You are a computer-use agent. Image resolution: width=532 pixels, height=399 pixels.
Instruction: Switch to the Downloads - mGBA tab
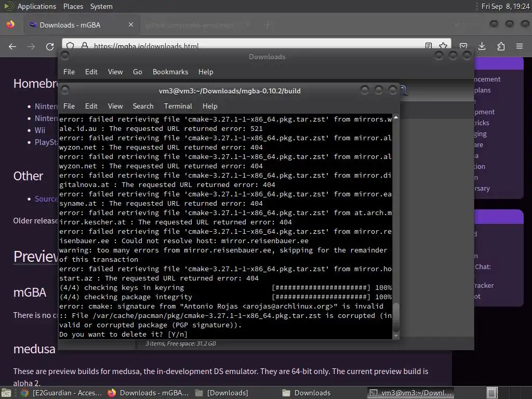click(x=82, y=25)
